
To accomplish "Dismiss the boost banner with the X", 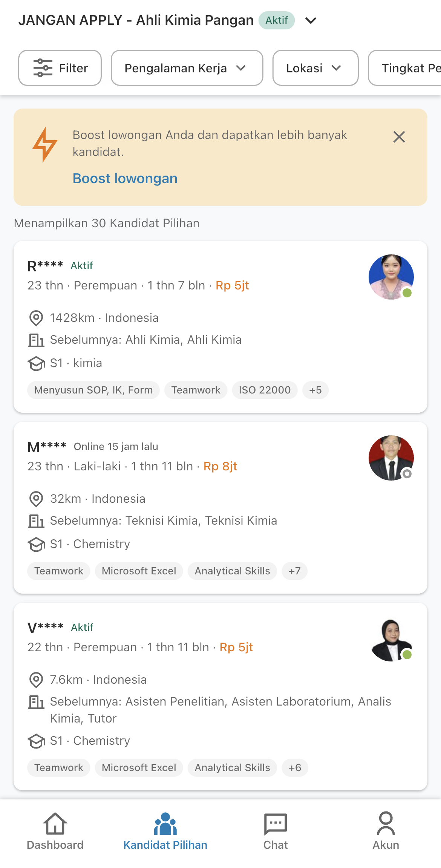I will click(400, 137).
